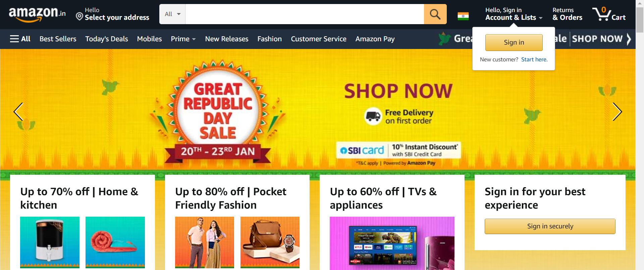Screen dimensions: 644x270
Task: Click the page vertical scrollbar
Action: [x=640, y=135]
